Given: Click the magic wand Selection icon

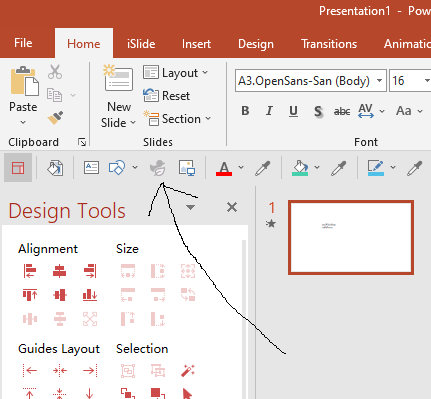Looking at the screenshot, I should [x=188, y=370].
